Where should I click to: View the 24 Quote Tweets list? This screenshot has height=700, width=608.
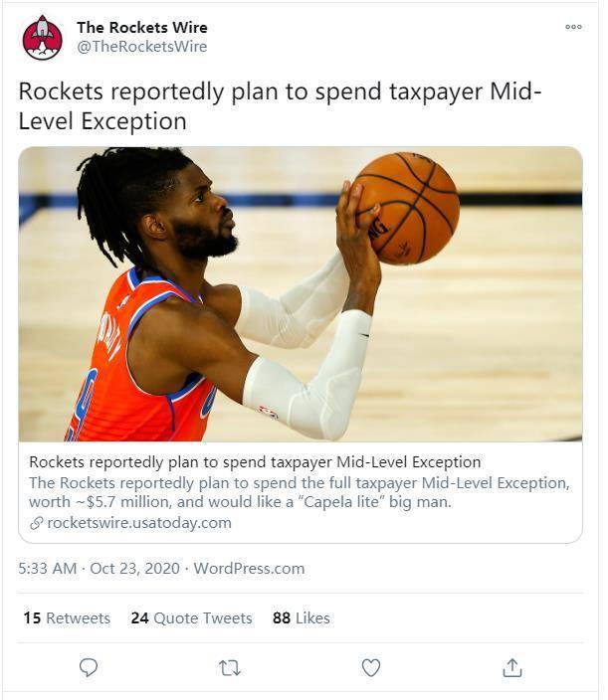click(x=192, y=618)
